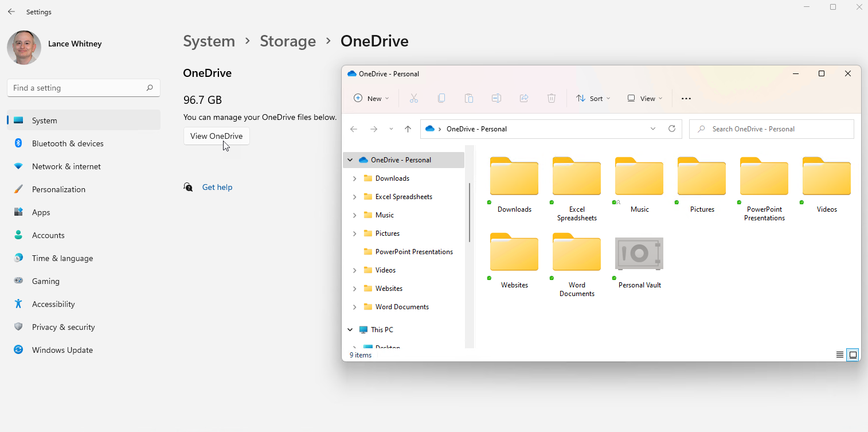Go up one folder level
This screenshot has width=868, height=432.
(408, 129)
